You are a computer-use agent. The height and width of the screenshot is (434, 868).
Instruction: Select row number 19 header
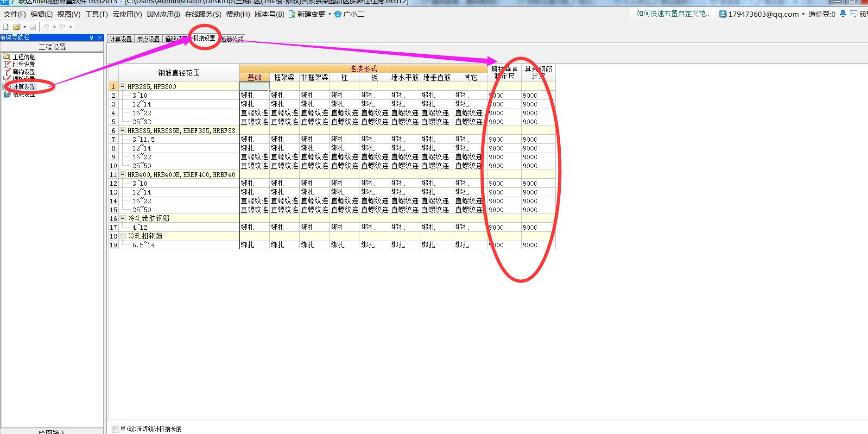[114, 245]
